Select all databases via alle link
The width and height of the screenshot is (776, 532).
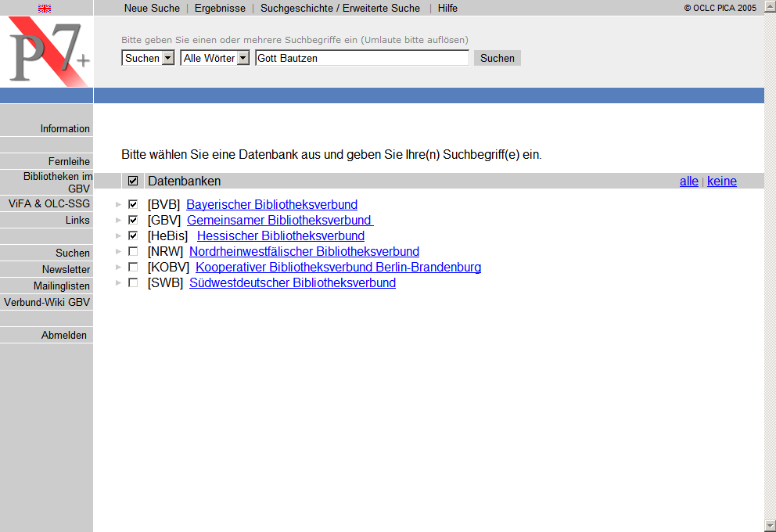tap(688, 182)
